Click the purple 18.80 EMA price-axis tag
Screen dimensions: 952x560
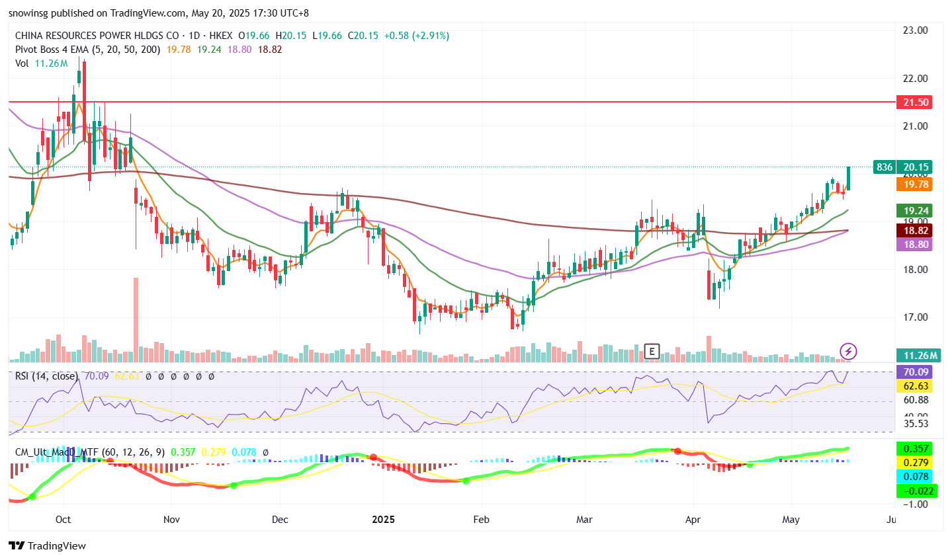click(x=914, y=245)
